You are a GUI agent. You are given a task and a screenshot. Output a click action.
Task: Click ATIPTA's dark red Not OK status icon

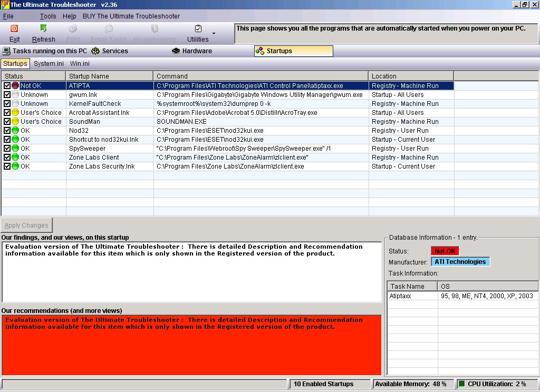pyautogui.click(x=15, y=85)
